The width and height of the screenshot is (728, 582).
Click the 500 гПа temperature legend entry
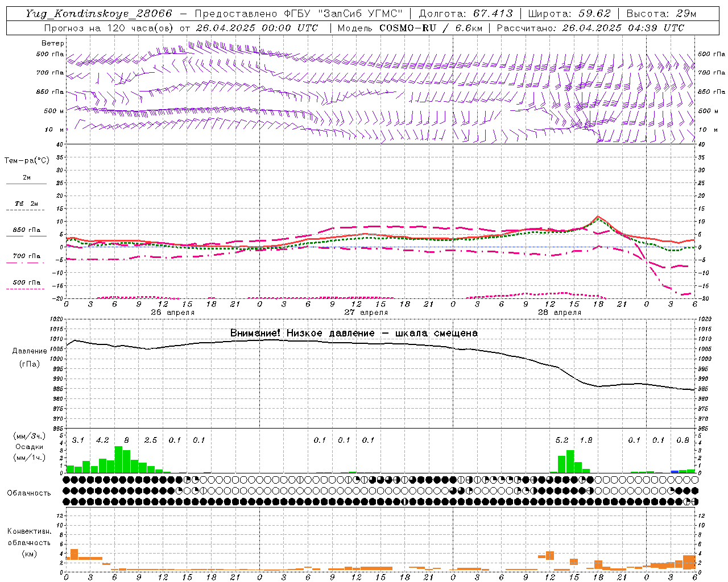27,282
